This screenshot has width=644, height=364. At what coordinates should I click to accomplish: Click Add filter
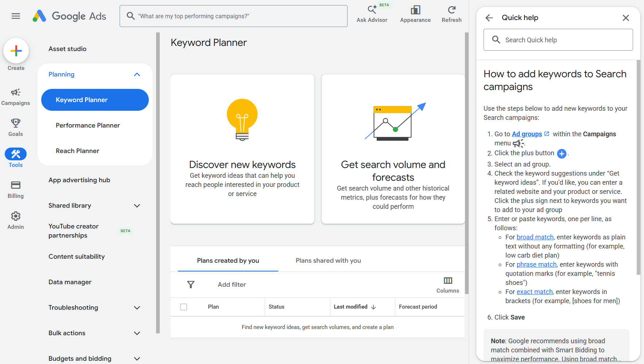click(x=232, y=285)
